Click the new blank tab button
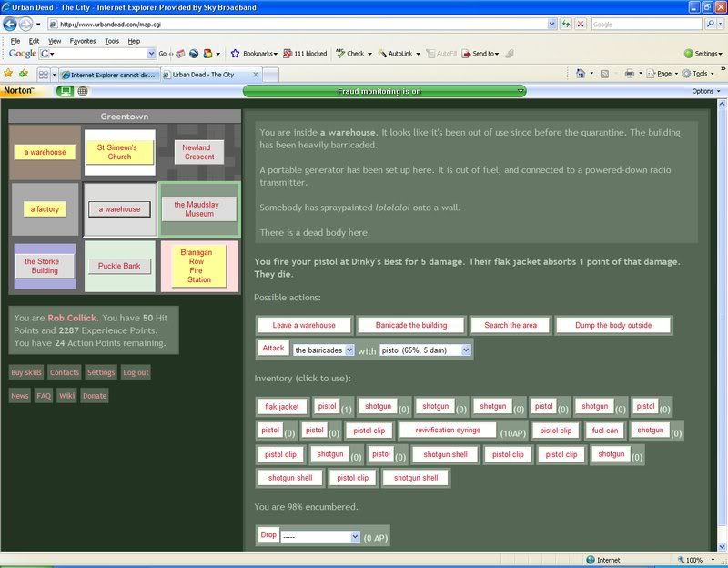Image resolution: width=728 pixels, height=568 pixels. (x=271, y=75)
